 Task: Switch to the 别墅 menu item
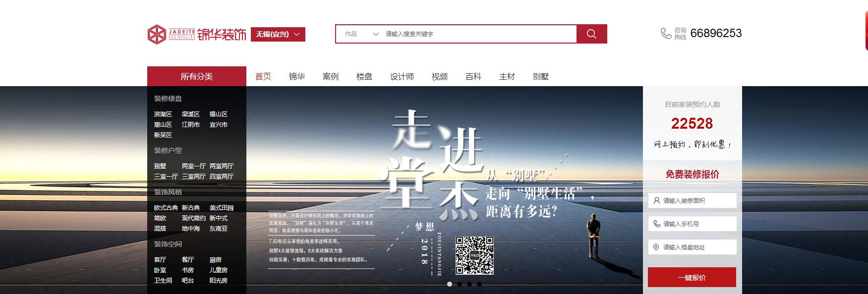(540, 76)
